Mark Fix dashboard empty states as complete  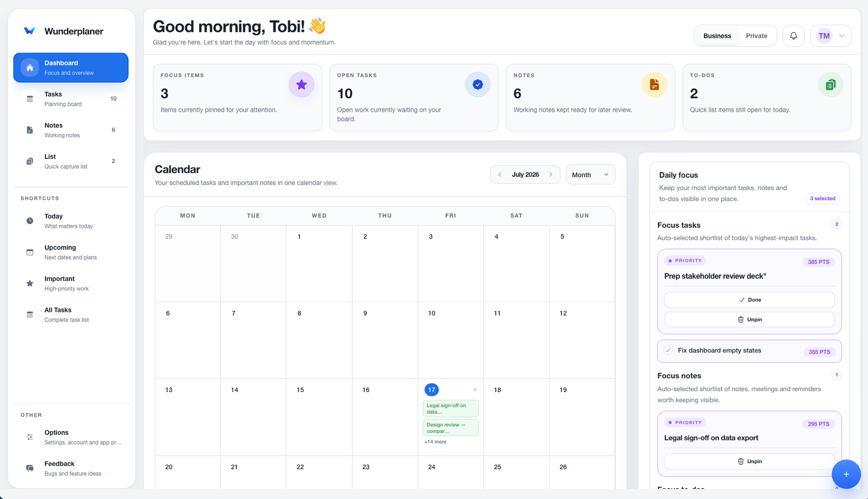click(x=668, y=350)
